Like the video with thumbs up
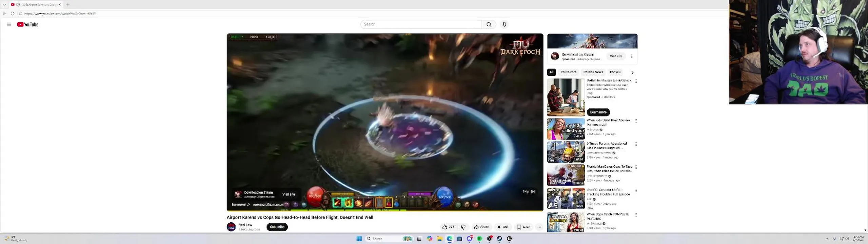Image resolution: width=868 pixels, height=244 pixels. click(448, 227)
